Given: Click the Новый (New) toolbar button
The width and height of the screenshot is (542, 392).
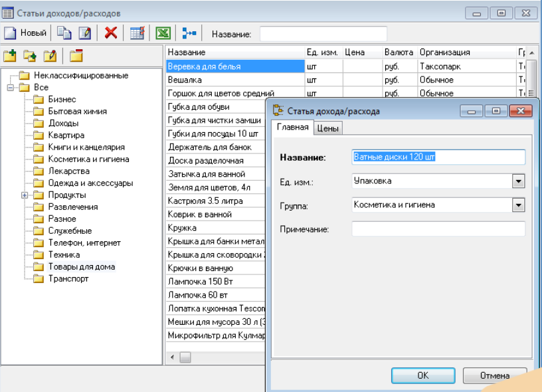Looking at the screenshot, I should 25,33.
